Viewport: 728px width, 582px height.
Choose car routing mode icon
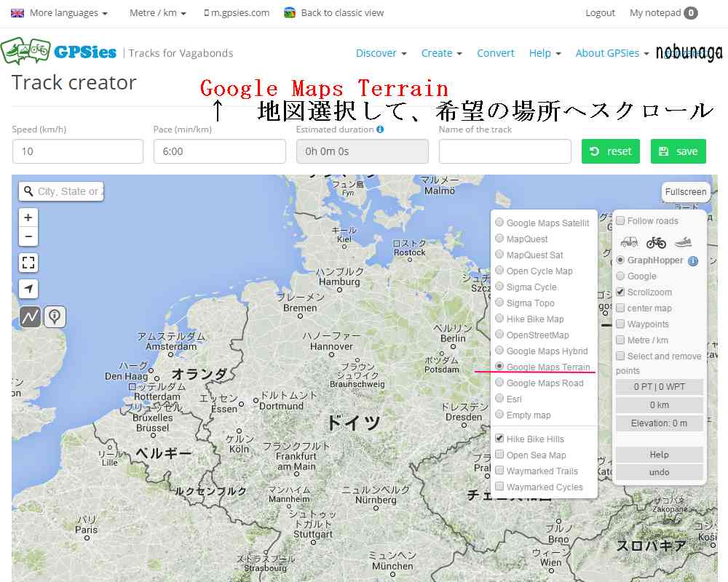[630, 242]
